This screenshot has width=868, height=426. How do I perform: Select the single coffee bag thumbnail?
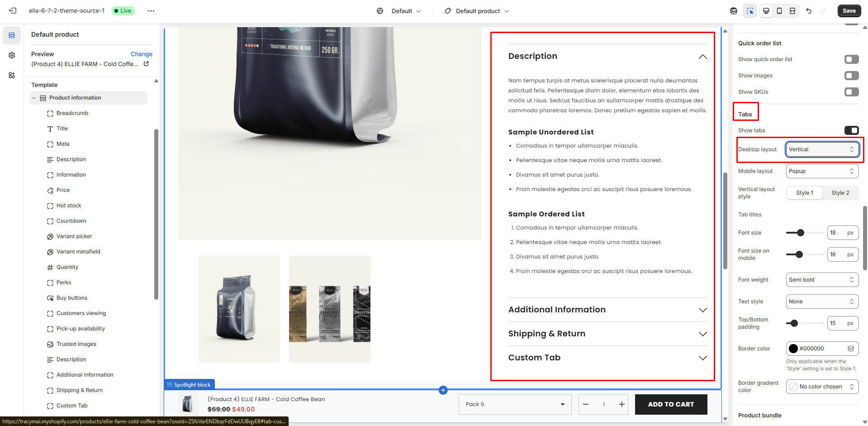coord(239,309)
